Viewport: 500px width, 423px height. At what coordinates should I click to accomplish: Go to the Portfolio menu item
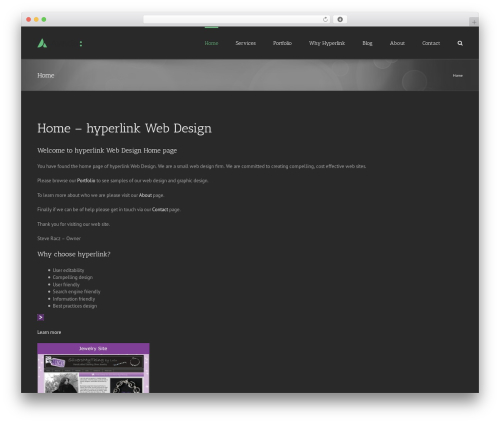tap(282, 43)
